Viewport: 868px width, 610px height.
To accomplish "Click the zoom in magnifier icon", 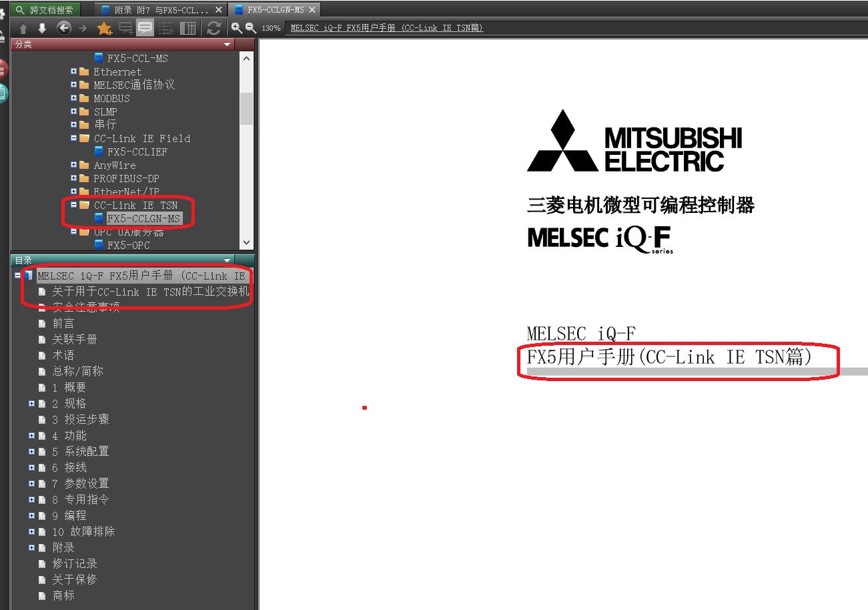I will coord(236,28).
